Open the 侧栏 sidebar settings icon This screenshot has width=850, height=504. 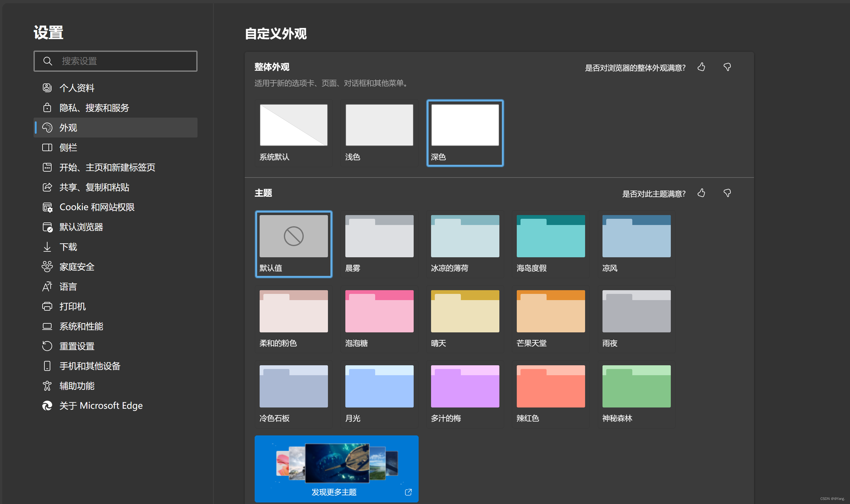coord(47,147)
